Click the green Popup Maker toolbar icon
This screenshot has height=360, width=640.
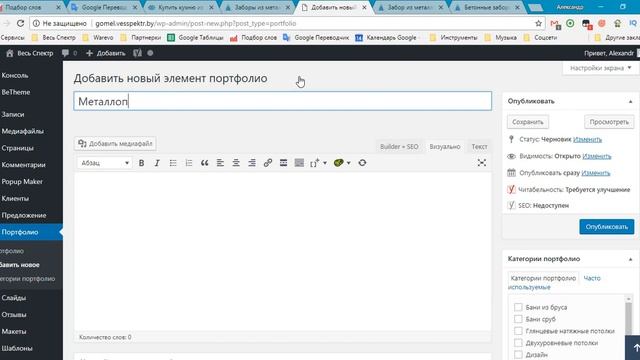[338, 163]
